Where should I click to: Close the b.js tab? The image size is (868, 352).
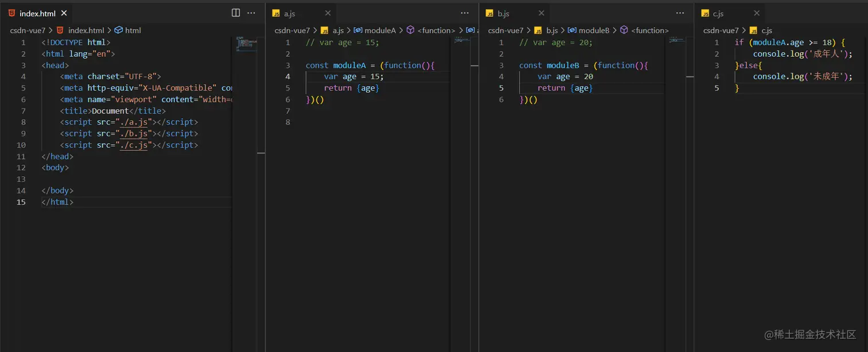541,13
